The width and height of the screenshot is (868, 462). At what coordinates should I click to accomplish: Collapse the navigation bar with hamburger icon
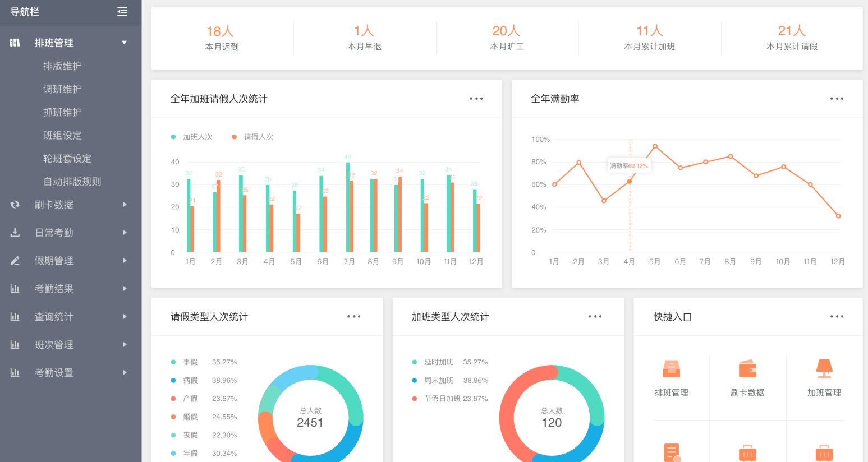click(x=122, y=12)
